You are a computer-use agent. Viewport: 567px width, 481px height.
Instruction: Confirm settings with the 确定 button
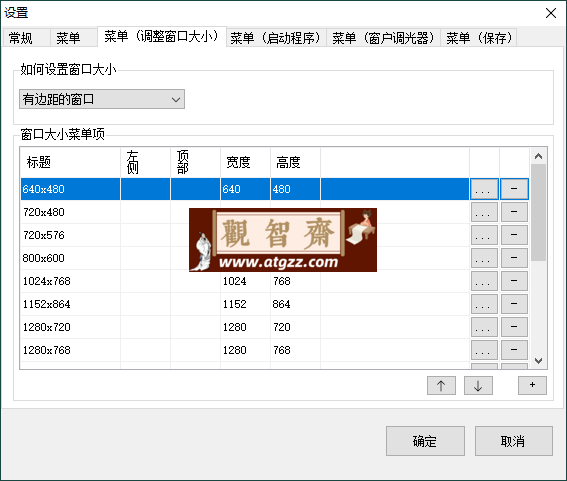point(425,441)
